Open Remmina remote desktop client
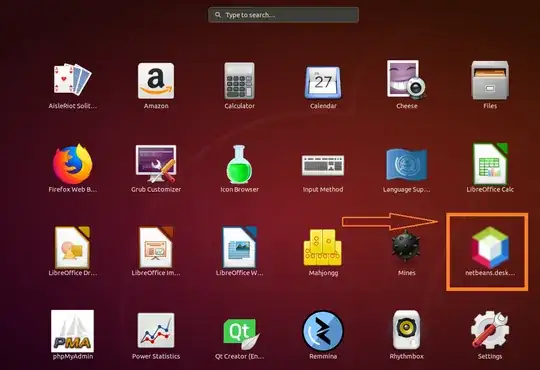The width and height of the screenshot is (540, 370). coord(323,331)
